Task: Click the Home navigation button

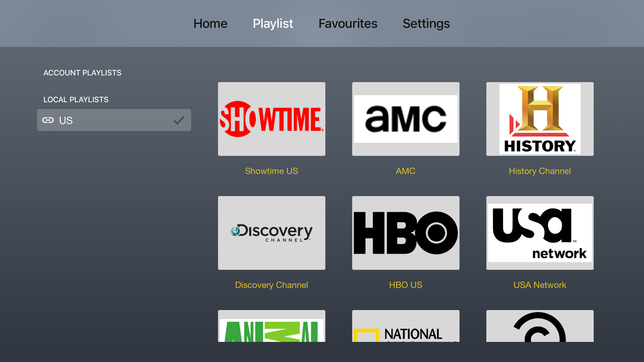Action: point(210,23)
